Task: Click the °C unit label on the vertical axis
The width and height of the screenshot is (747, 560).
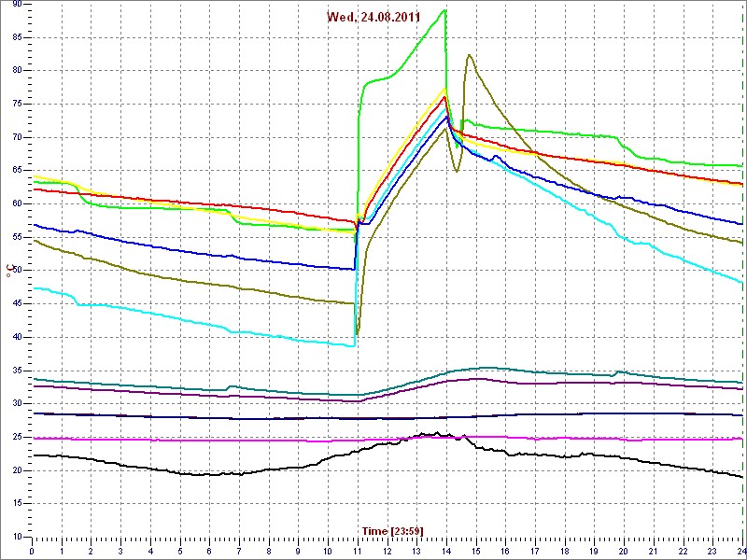Action: tap(10, 271)
